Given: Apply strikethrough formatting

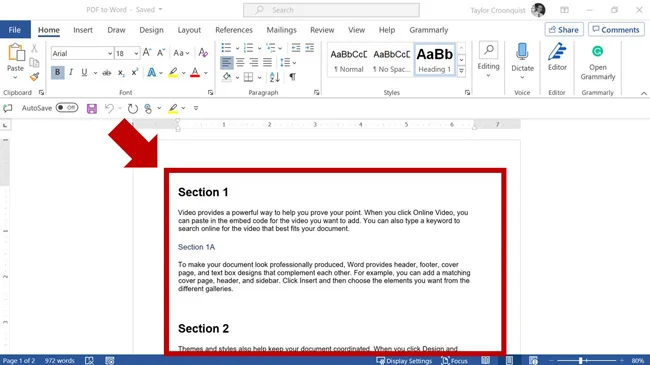Looking at the screenshot, I should tap(107, 73).
